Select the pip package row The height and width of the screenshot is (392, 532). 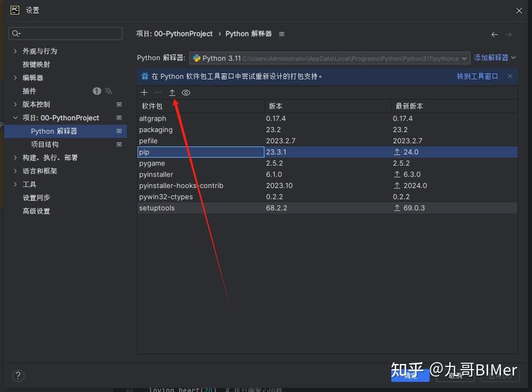[327, 152]
